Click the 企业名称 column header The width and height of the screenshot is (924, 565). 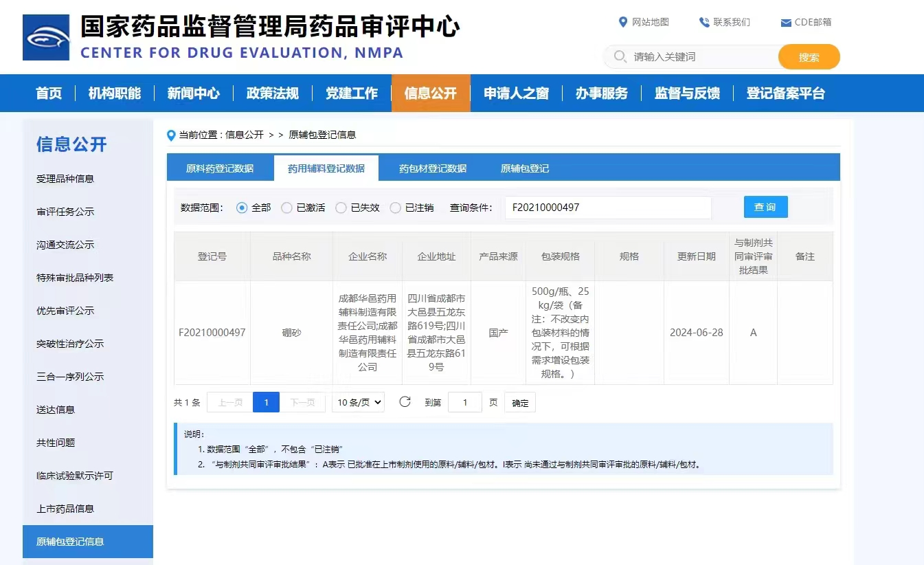(368, 256)
